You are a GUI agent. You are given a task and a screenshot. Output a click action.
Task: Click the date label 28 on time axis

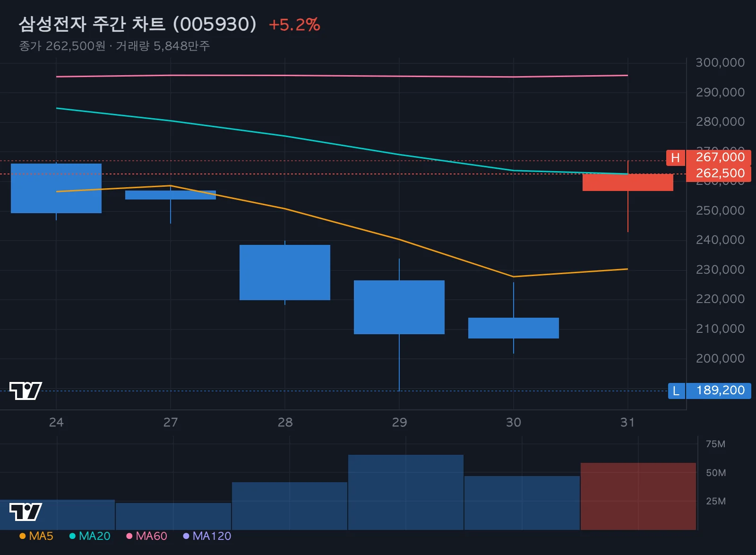[x=285, y=422]
